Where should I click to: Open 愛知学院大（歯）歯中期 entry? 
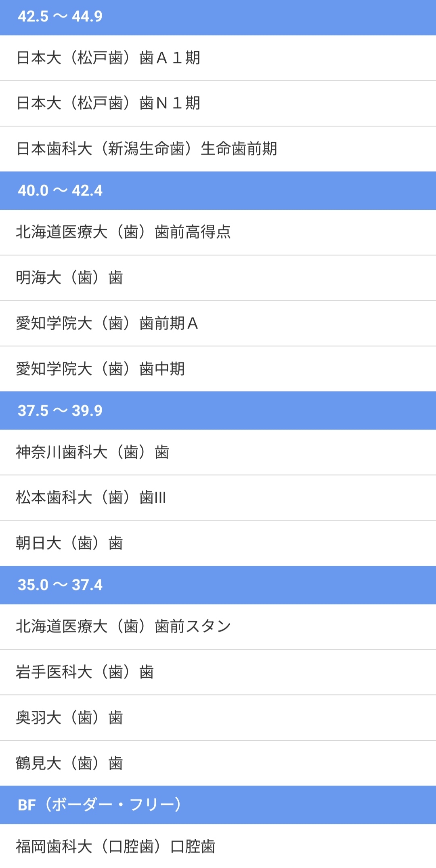(x=100, y=369)
